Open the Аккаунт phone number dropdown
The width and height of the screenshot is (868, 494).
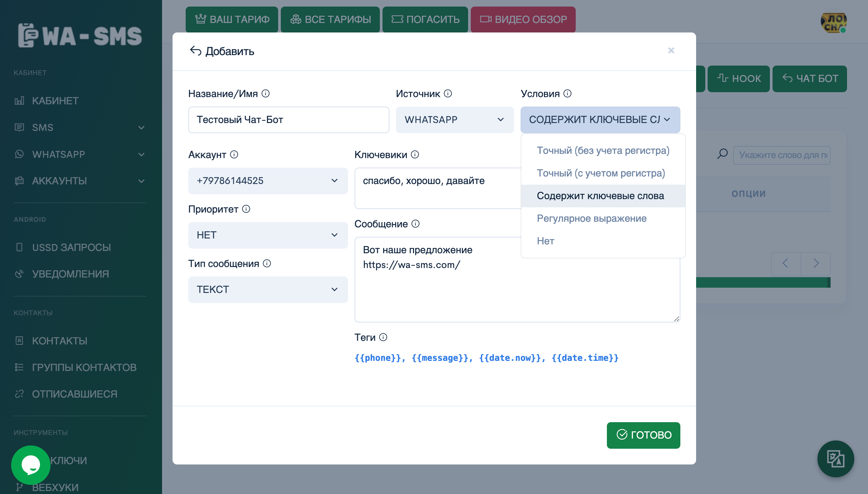click(x=268, y=180)
